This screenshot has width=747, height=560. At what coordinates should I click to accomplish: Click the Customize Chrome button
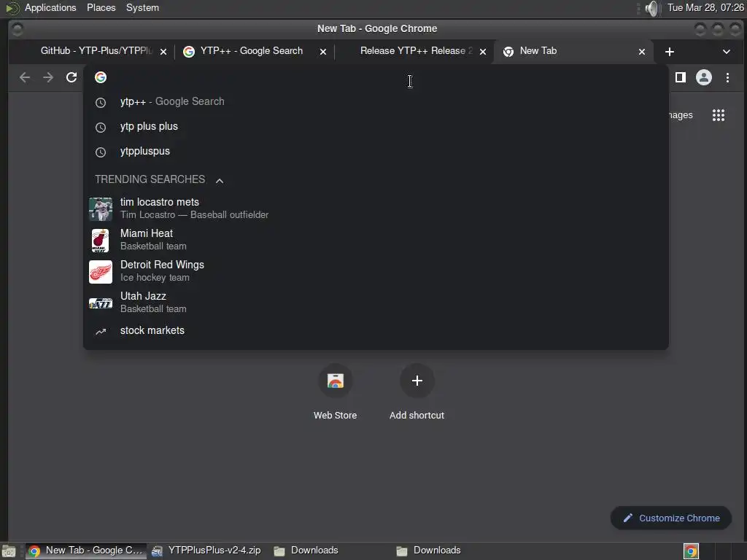(x=671, y=518)
